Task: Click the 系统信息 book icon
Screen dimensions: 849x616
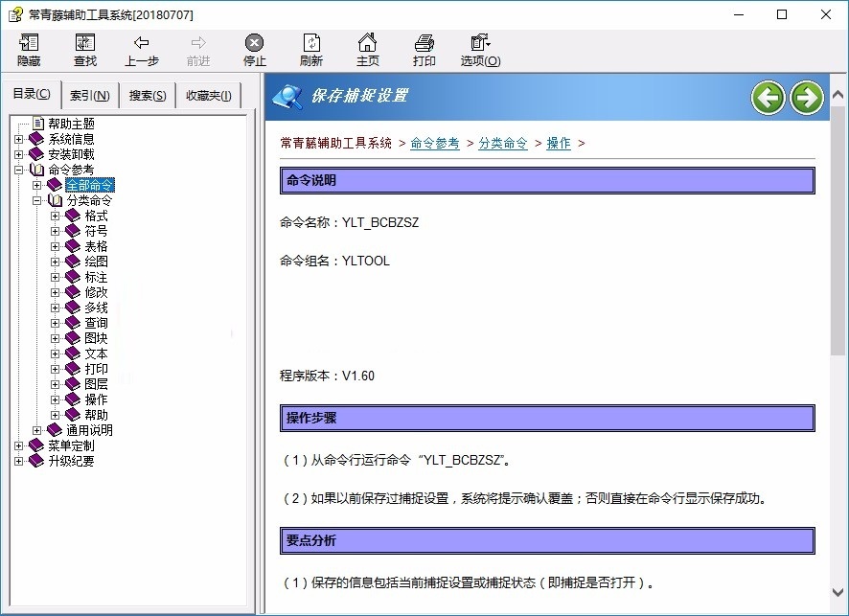Action: 36,139
